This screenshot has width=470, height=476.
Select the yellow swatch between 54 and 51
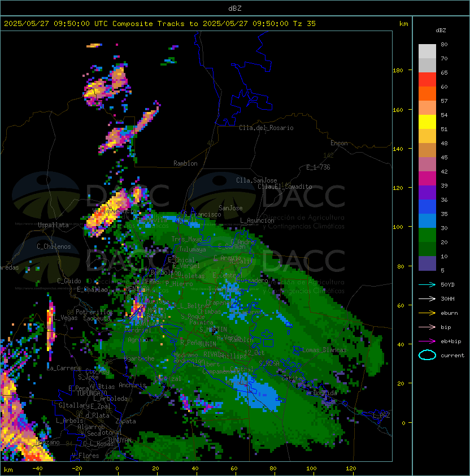(427, 122)
